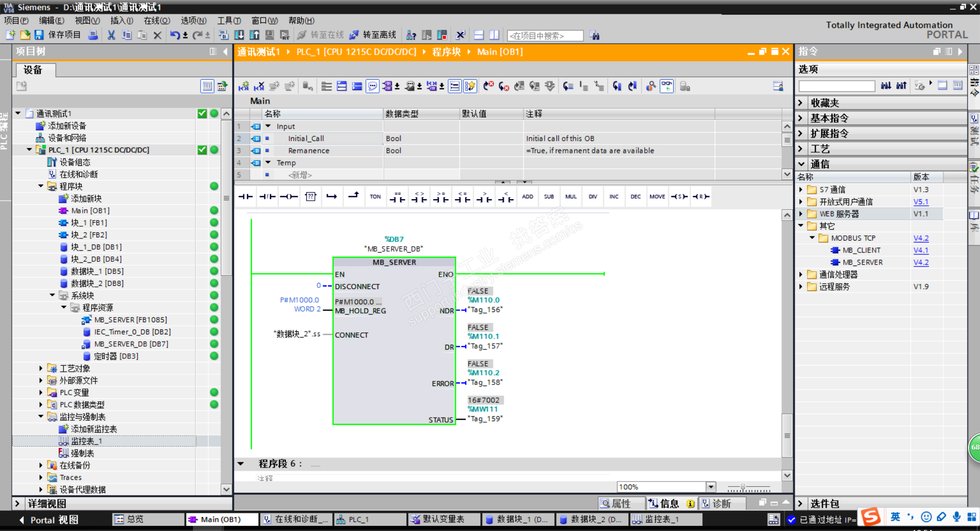This screenshot has width=980, height=531.
Task: Expand the S7 通信 folder
Action: pos(801,189)
